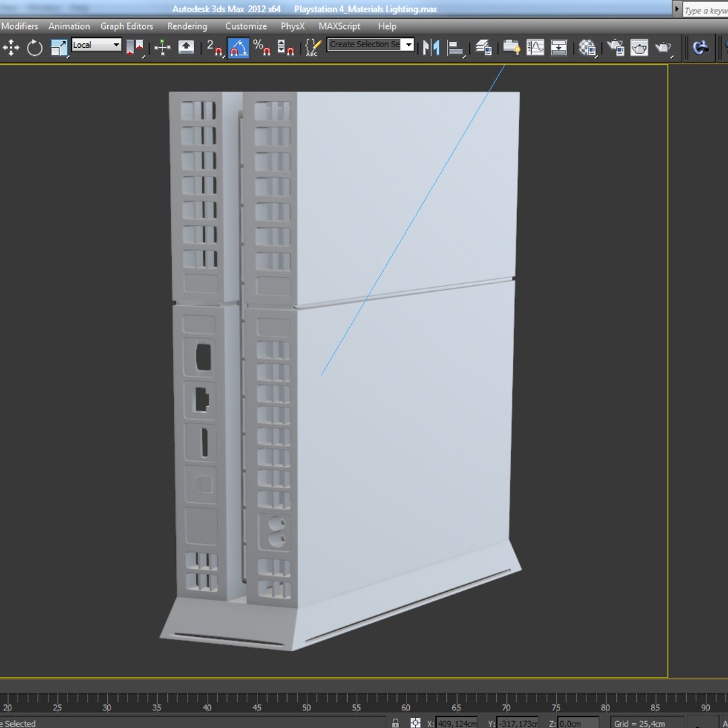
Task: Click the Mirror tool icon
Action: coord(431,47)
